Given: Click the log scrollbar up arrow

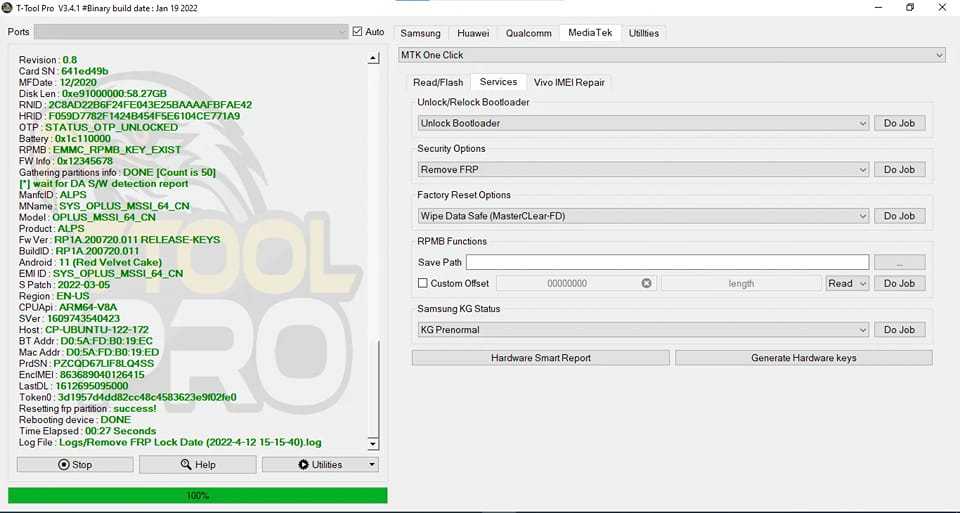Looking at the screenshot, I should (x=373, y=58).
